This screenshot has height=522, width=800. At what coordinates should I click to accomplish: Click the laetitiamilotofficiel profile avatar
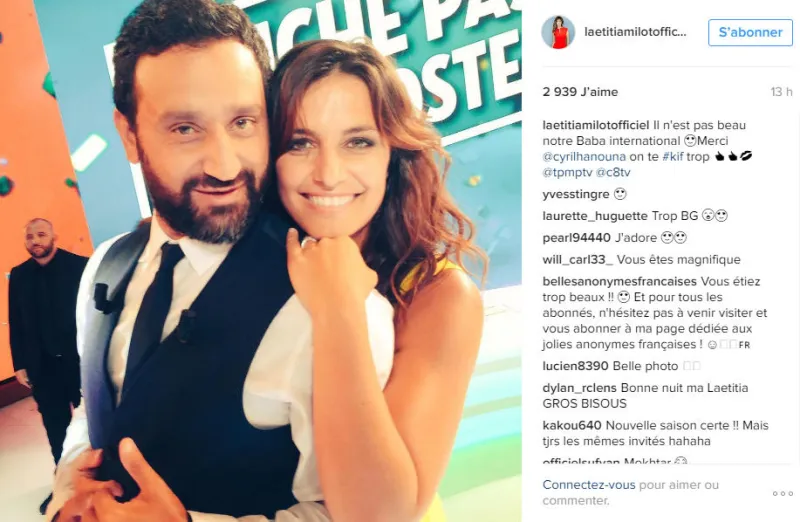(558, 32)
